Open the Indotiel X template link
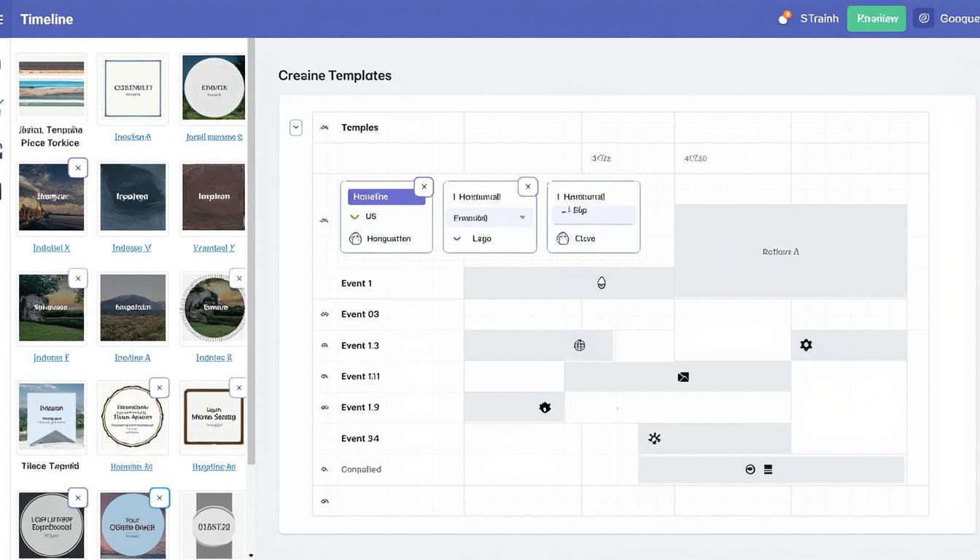 point(51,248)
